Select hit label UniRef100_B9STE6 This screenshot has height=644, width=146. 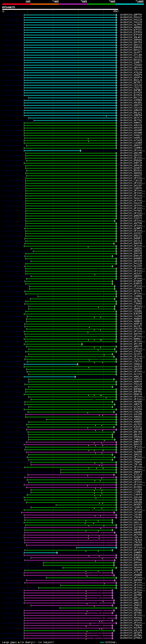tap(131, 42)
